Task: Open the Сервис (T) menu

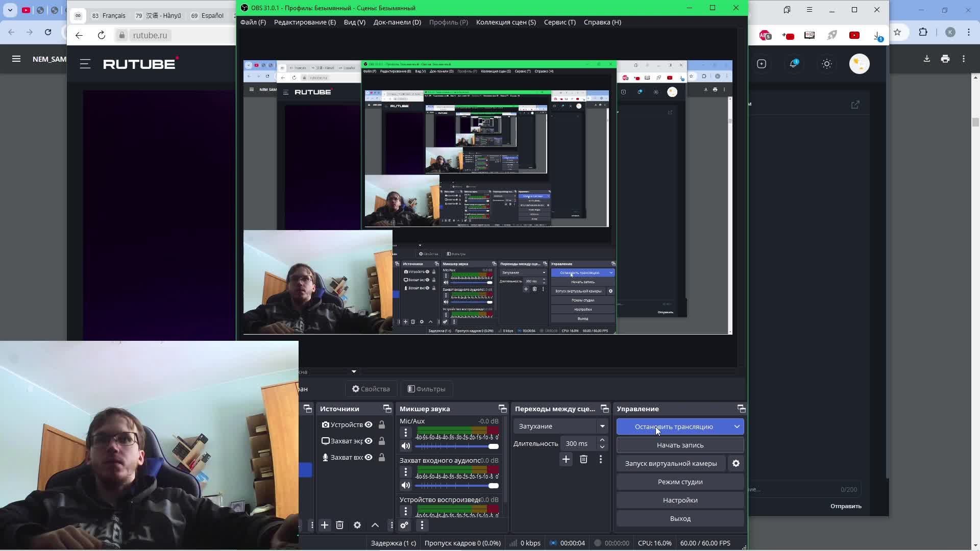Action: point(559,22)
